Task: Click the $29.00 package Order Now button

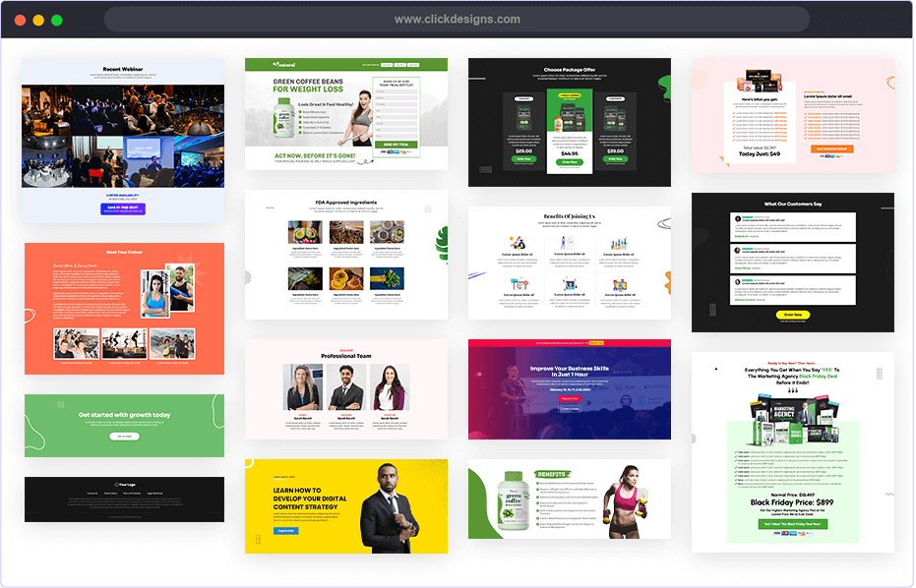Action: point(523,157)
